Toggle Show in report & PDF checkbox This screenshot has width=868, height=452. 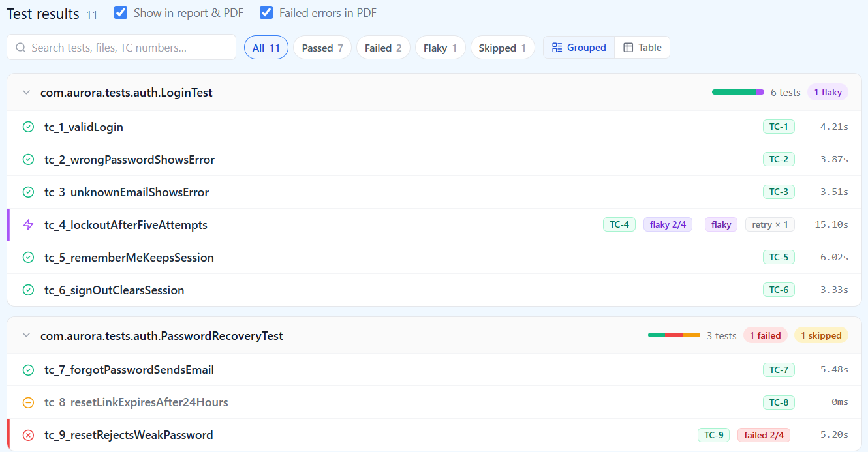coord(121,12)
